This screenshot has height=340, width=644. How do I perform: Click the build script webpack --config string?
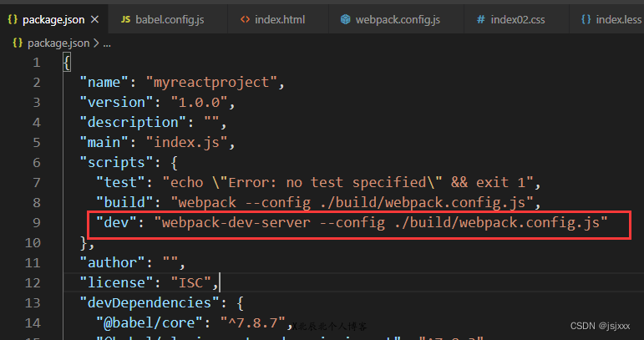[352, 202]
